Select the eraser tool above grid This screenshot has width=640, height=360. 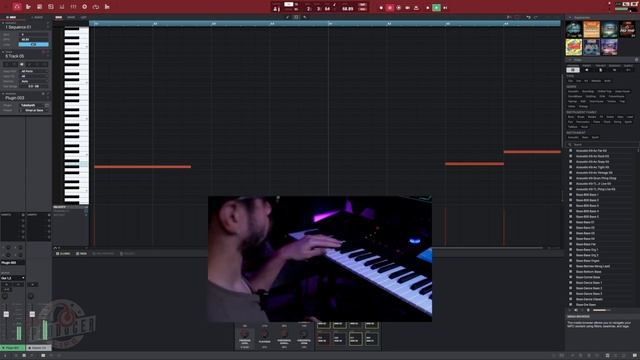click(x=305, y=18)
